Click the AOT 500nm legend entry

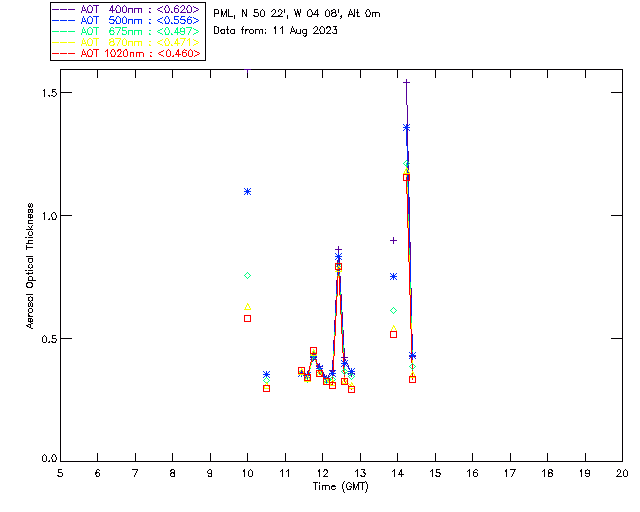click(127, 20)
